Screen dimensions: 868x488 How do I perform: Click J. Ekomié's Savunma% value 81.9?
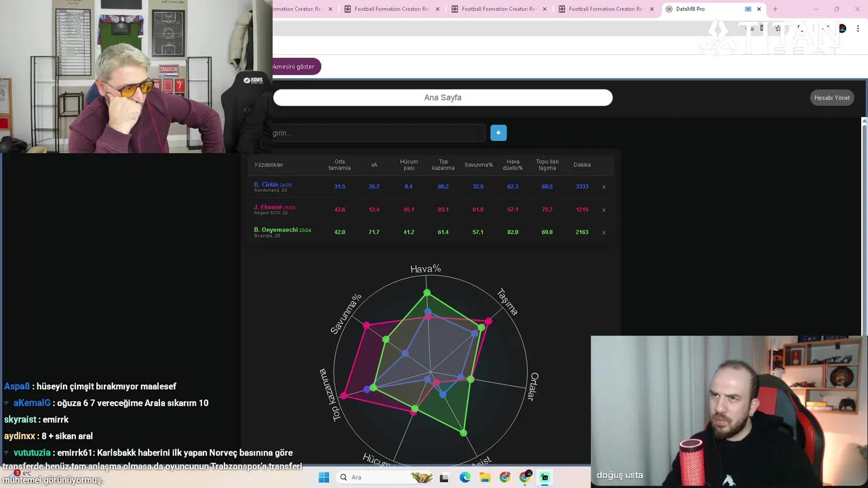478,209
